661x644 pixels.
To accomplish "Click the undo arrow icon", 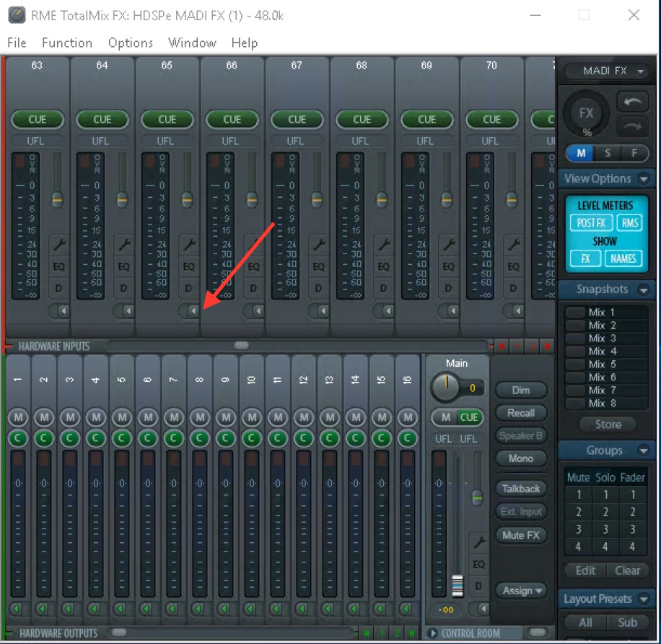I will click(632, 102).
